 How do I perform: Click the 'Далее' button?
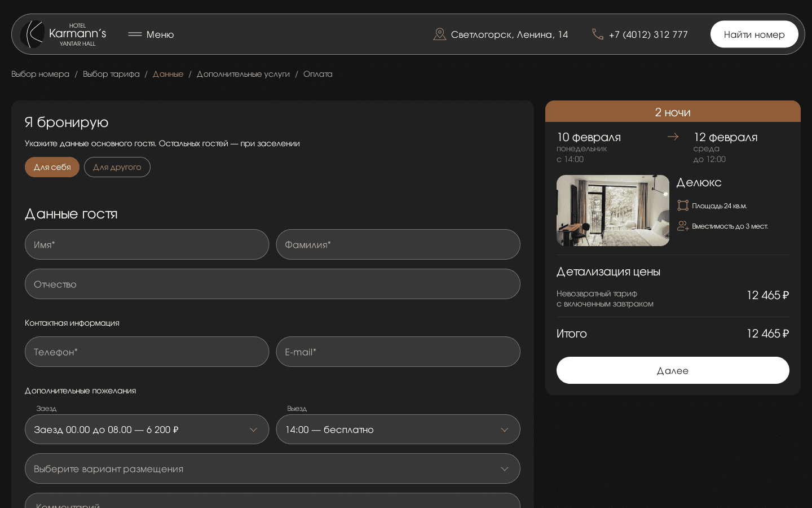pos(672,370)
